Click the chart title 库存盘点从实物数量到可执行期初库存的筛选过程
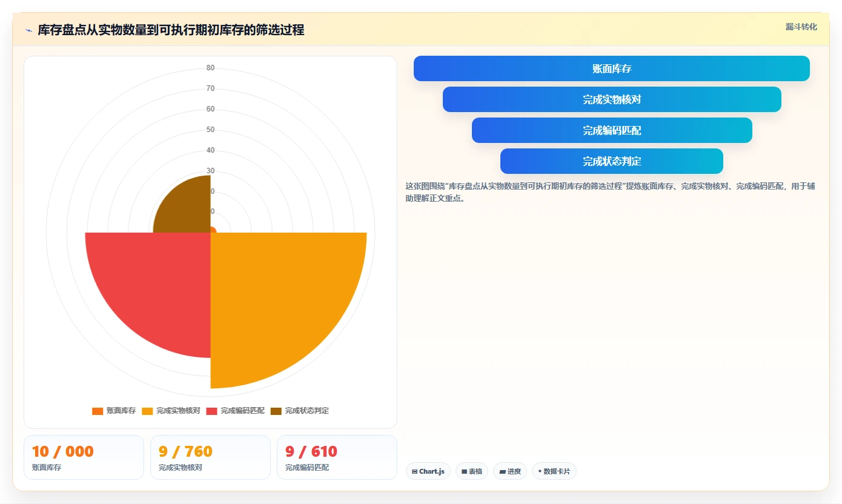Viewport: 842px width, 504px height. 171,30
